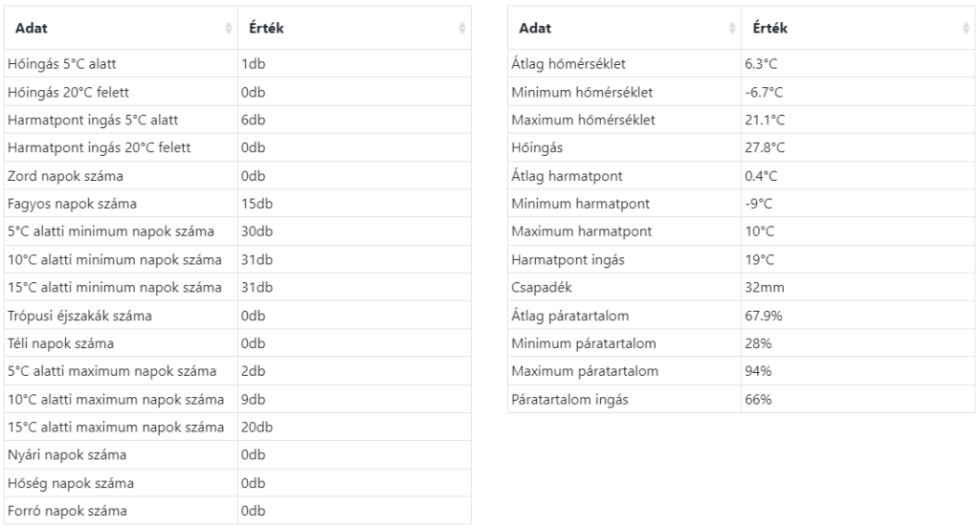Screen dimensions: 980x528
Task: Click the Minimum hőmérséklet value -6.7°C
Action: pos(764,93)
